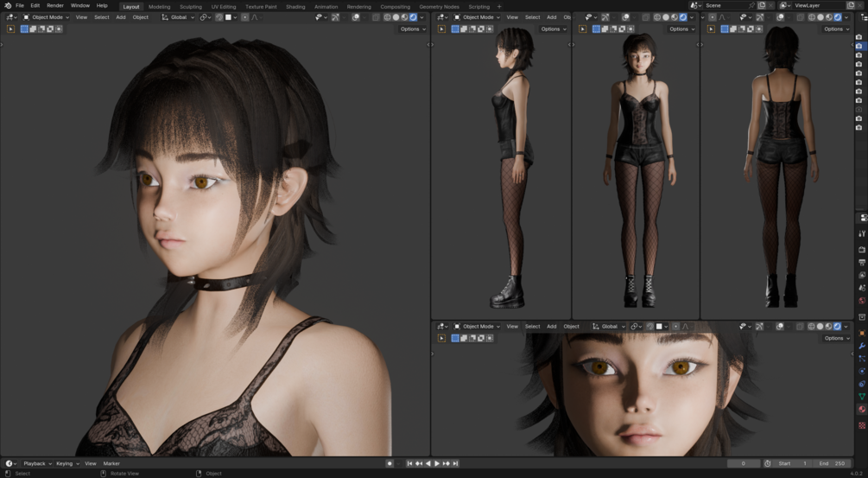Open shading options dropdown in the large left viewport
Viewport: 868px width, 478px height.
421,17
